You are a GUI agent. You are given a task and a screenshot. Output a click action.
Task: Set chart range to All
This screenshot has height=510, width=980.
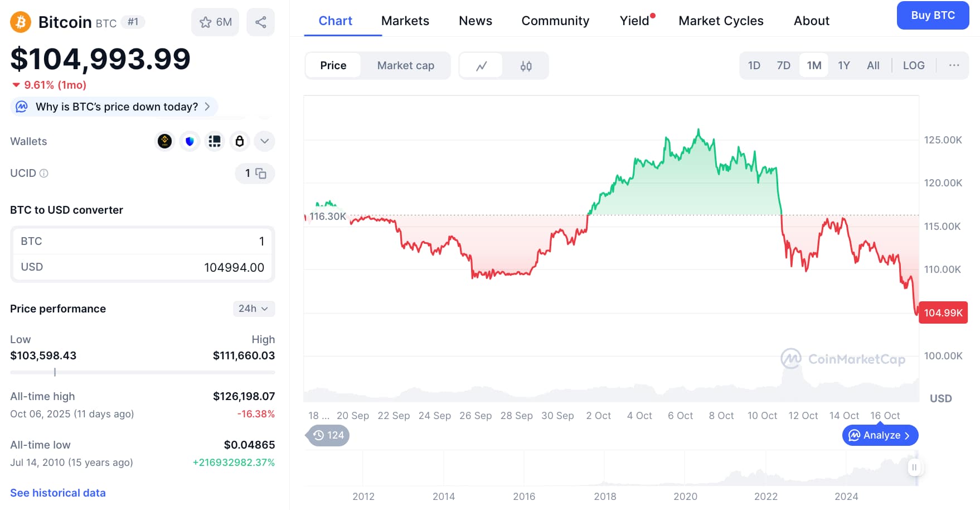[x=873, y=66]
